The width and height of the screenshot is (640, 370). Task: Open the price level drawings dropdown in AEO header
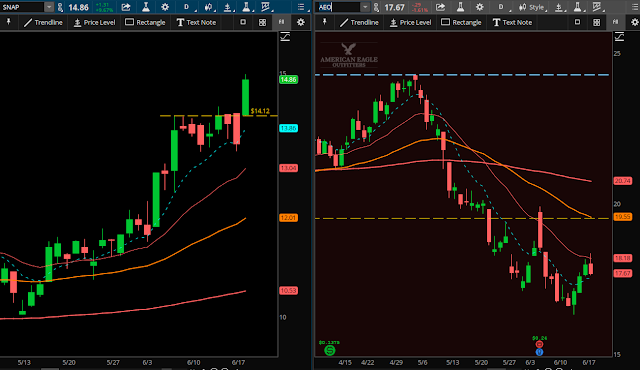point(560,7)
